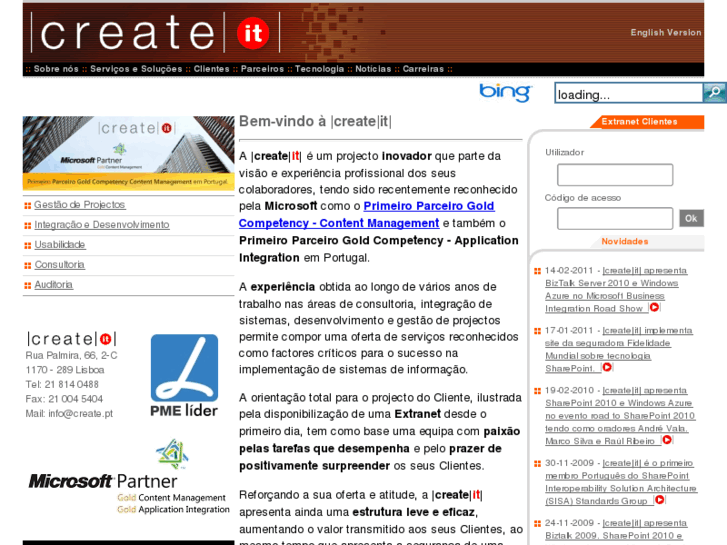Open the Serviços e Soluções menu
Screen dimensions: 727x545
(x=136, y=69)
